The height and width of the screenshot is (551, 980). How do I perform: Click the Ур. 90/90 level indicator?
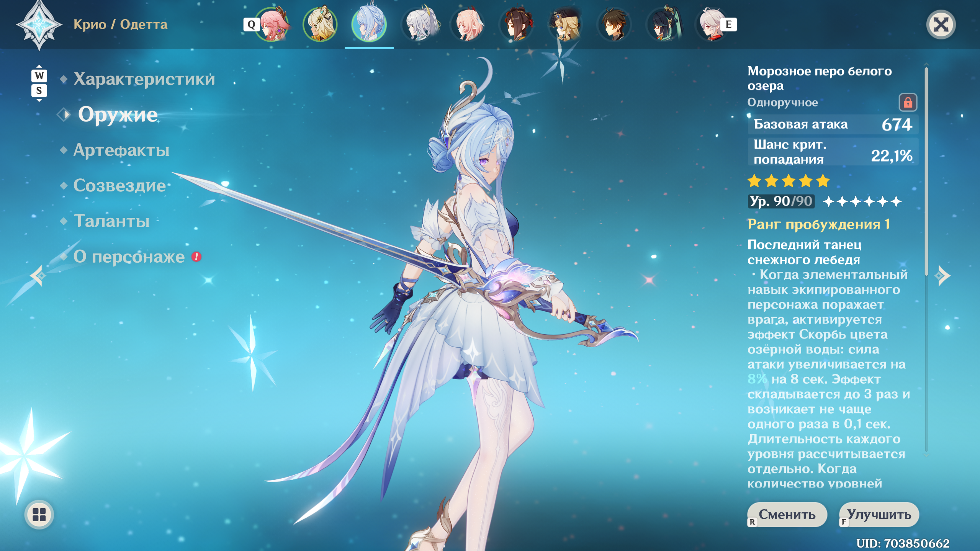click(x=781, y=201)
